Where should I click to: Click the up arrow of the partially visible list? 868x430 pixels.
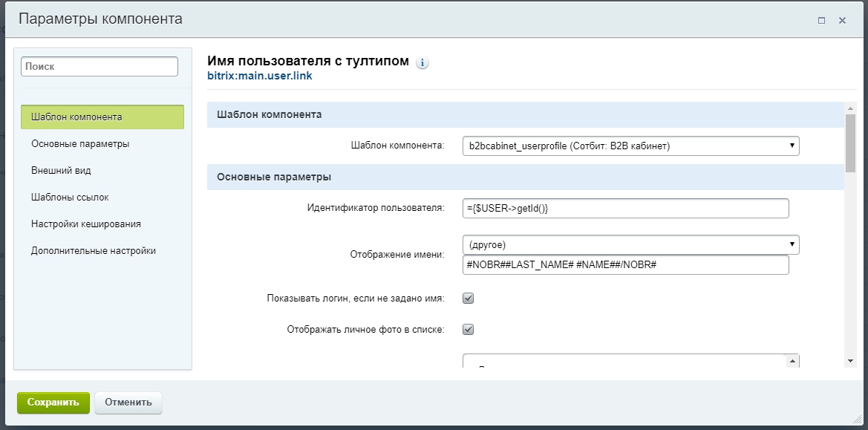[x=793, y=361]
